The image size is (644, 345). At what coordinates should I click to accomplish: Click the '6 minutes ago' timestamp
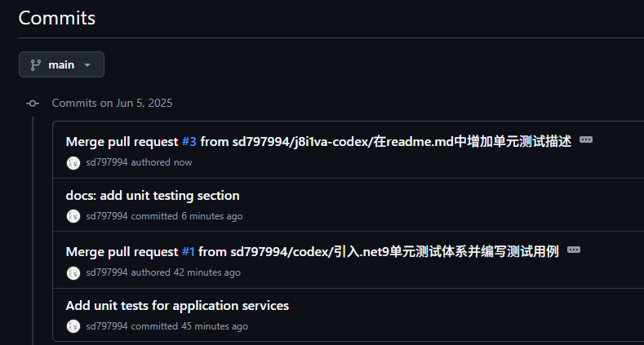pos(211,216)
